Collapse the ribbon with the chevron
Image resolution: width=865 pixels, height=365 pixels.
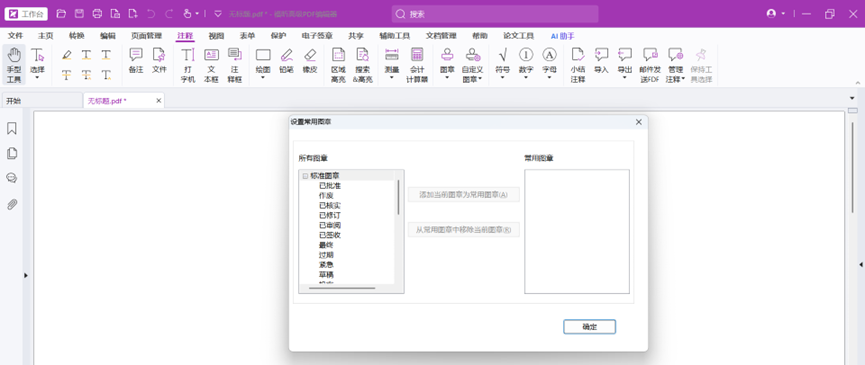click(858, 83)
